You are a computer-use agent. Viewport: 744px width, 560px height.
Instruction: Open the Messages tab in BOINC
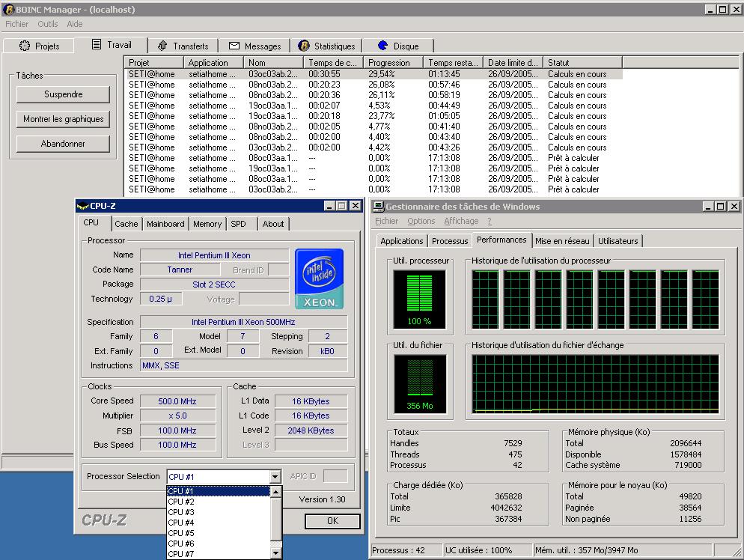[254, 46]
